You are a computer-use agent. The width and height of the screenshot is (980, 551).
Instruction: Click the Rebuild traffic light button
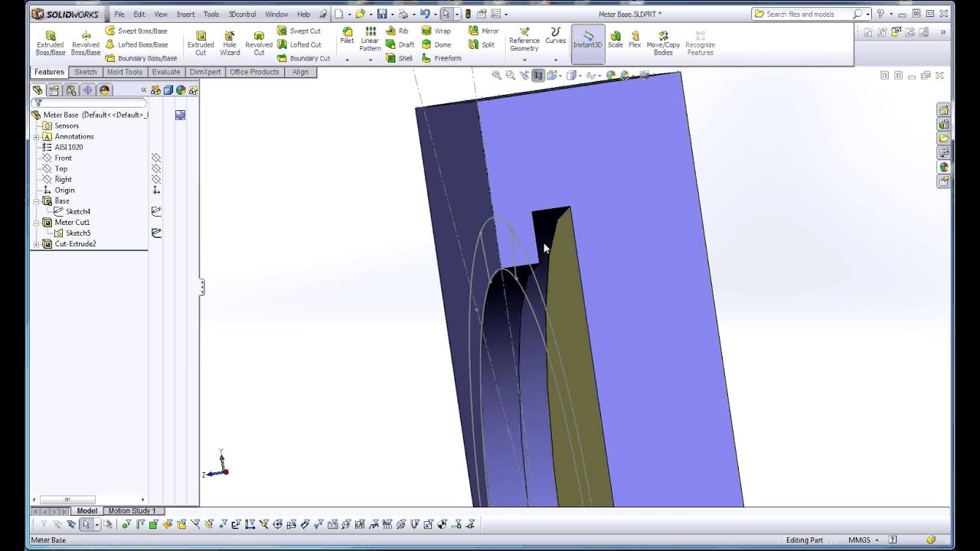(x=468, y=14)
